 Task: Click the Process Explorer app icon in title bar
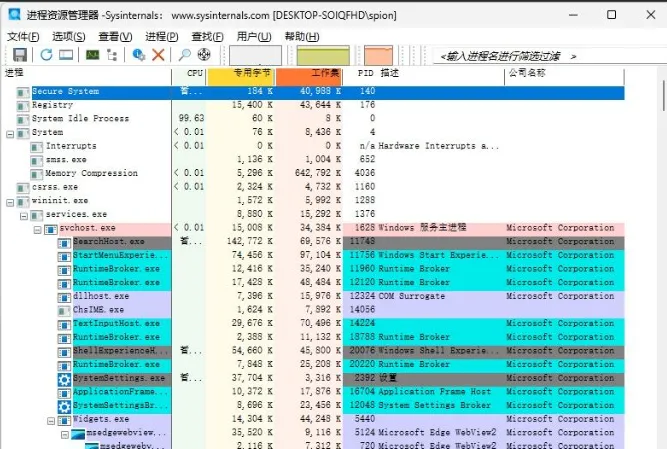coord(14,14)
